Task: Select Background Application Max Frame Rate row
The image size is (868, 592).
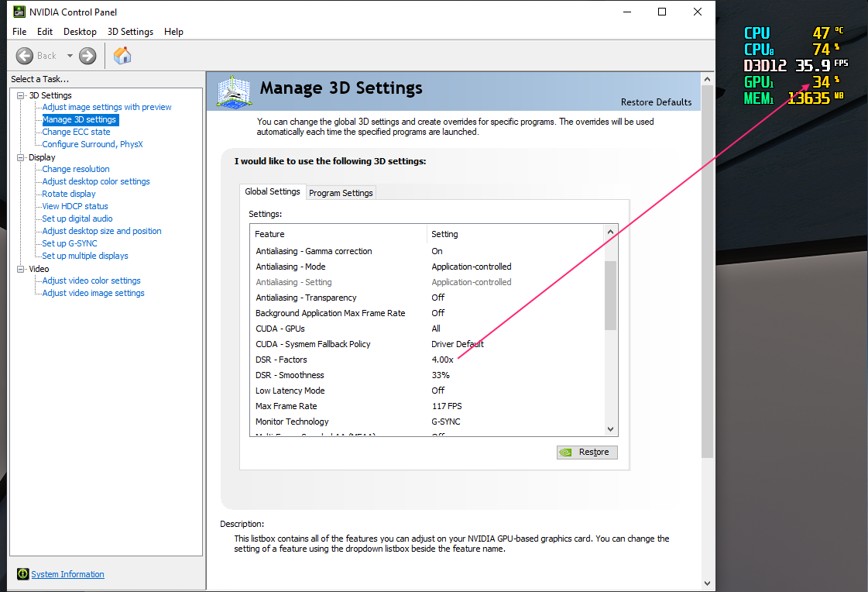Action: coord(427,313)
